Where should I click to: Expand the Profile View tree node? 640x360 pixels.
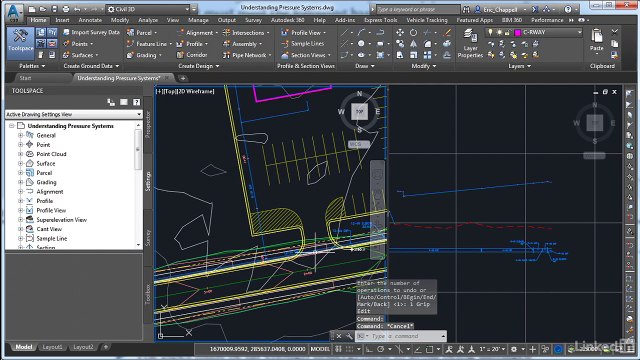[x=20, y=210]
